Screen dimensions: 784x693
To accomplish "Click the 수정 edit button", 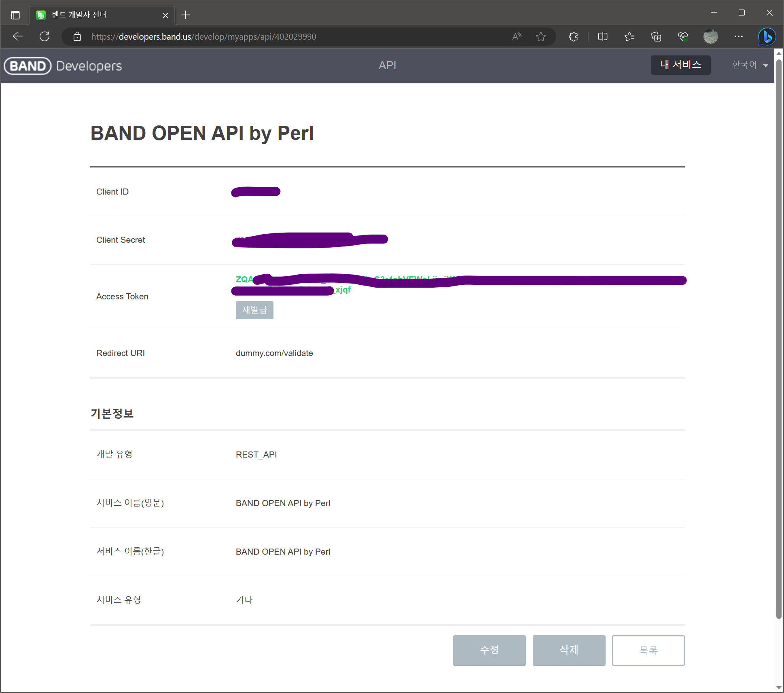I will tap(489, 650).
